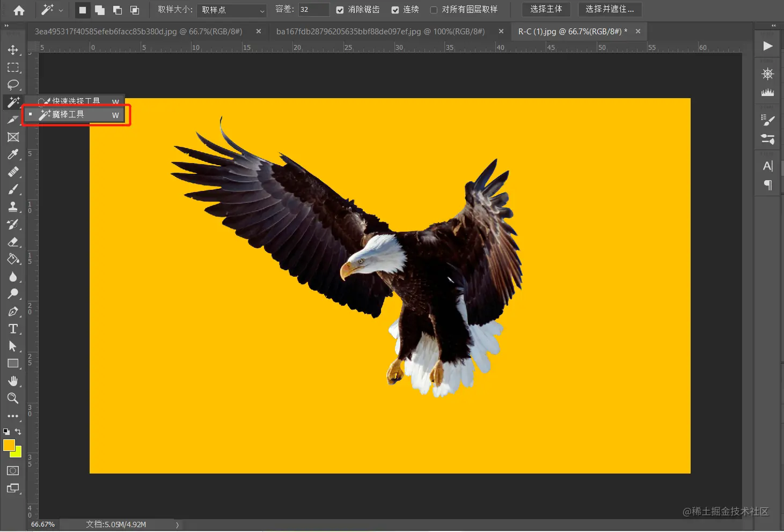The width and height of the screenshot is (784, 532).
Task: Open the yellow-green background color swatch
Action: coord(18,453)
